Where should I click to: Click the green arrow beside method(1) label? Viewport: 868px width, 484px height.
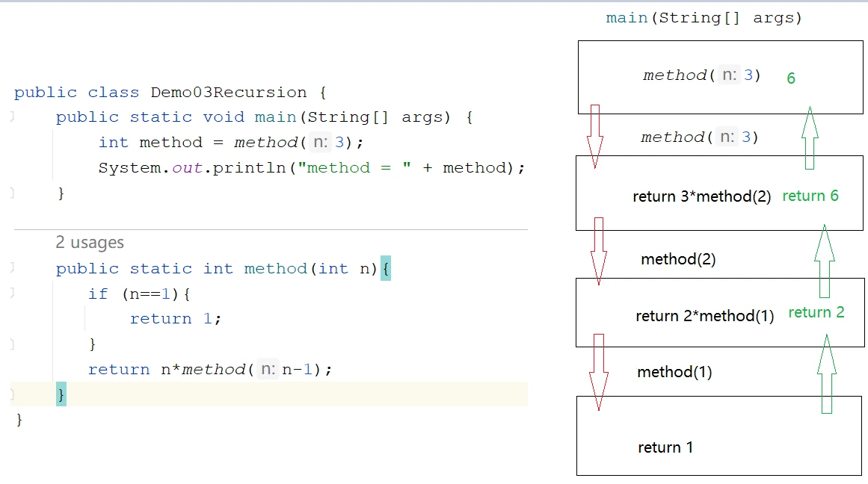(x=826, y=374)
